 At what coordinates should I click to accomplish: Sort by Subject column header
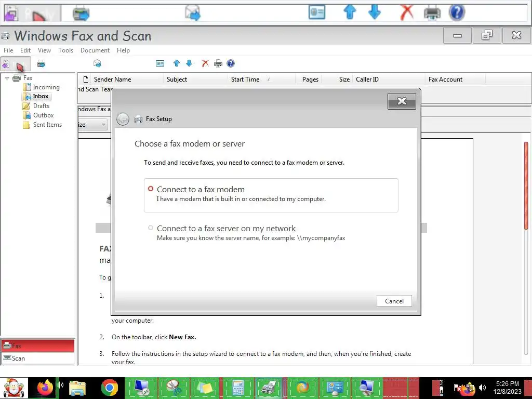tap(195, 79)
